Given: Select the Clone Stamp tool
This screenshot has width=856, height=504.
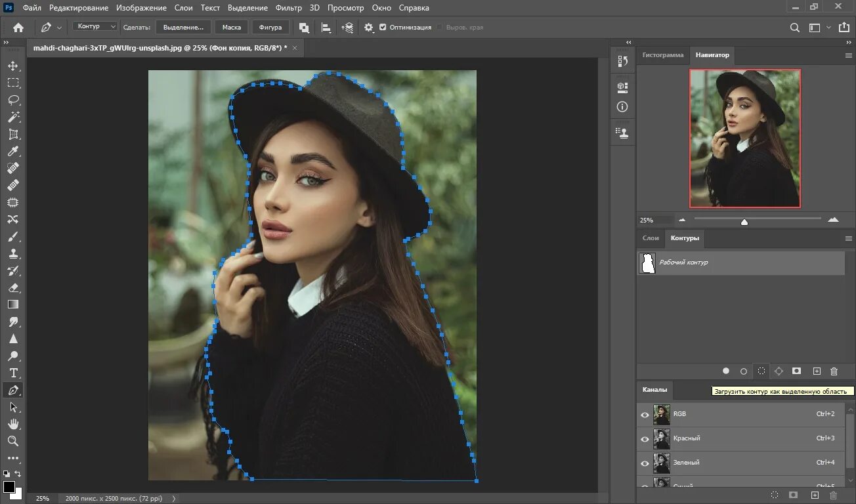Looking at the screenshot, I should (13, 254).
